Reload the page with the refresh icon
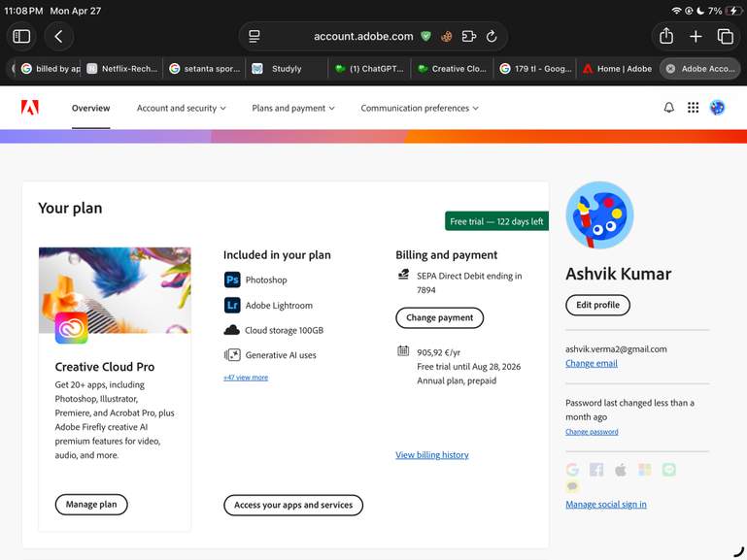The height and width of the screenshot is (560, 747). 492,36
